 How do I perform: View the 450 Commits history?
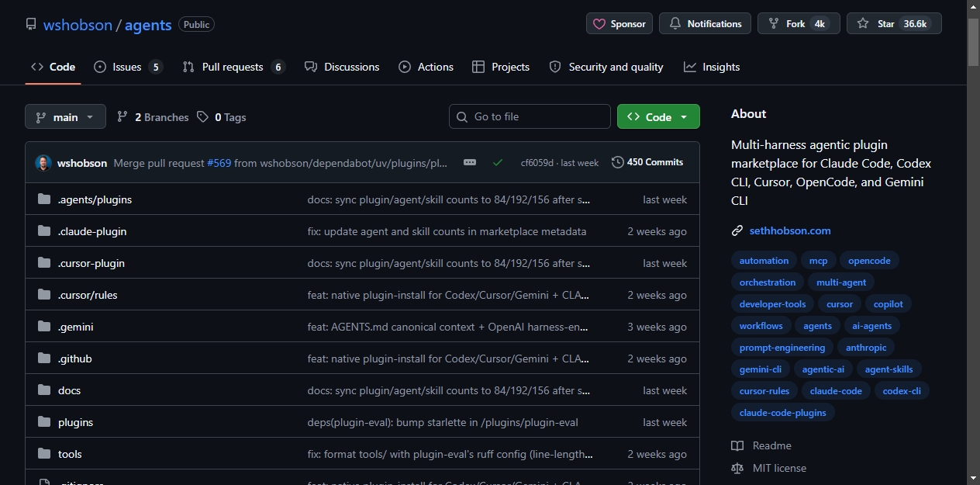(647, 162)
